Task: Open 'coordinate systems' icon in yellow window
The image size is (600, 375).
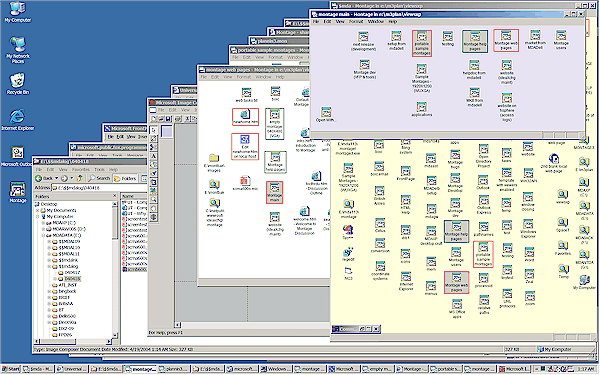Action: point(380,271)
